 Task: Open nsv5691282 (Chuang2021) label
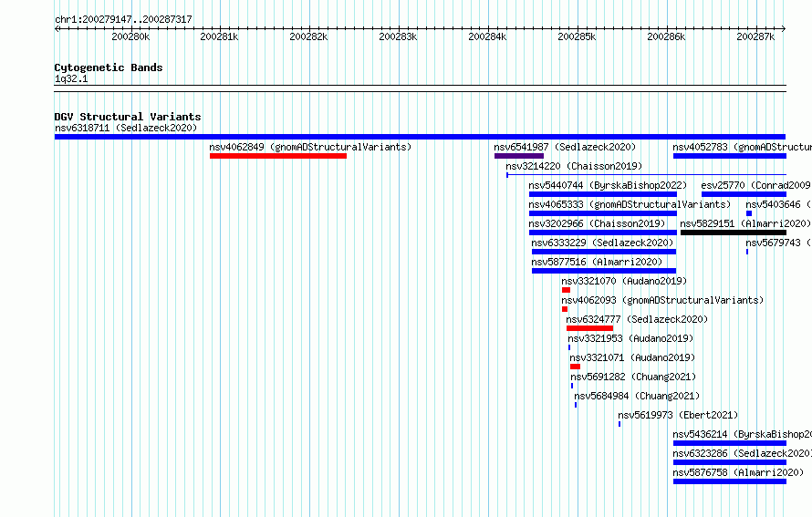pos(633,377)
